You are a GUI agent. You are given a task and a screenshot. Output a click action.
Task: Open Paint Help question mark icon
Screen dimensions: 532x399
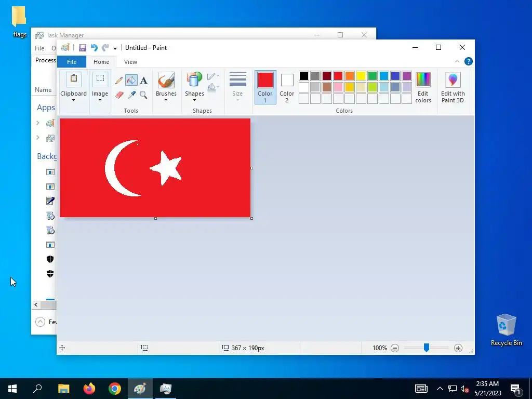(469, 61)
